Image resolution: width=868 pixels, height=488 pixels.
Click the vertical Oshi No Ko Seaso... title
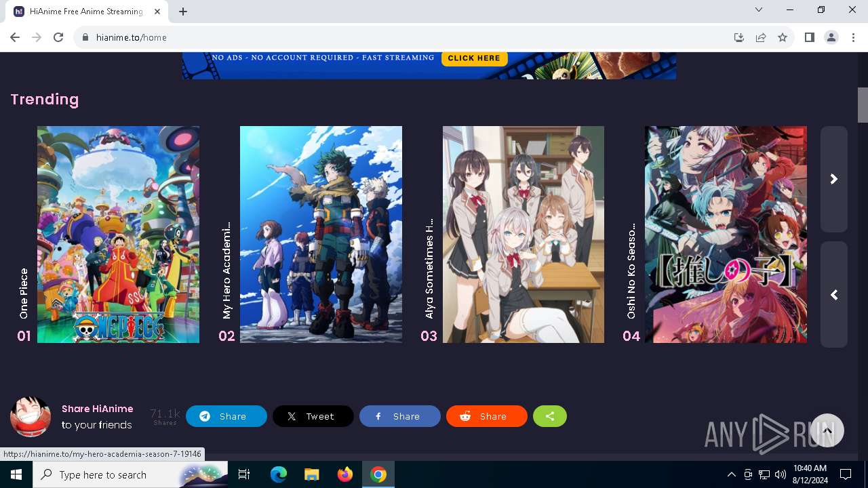[x=631, y=270]
